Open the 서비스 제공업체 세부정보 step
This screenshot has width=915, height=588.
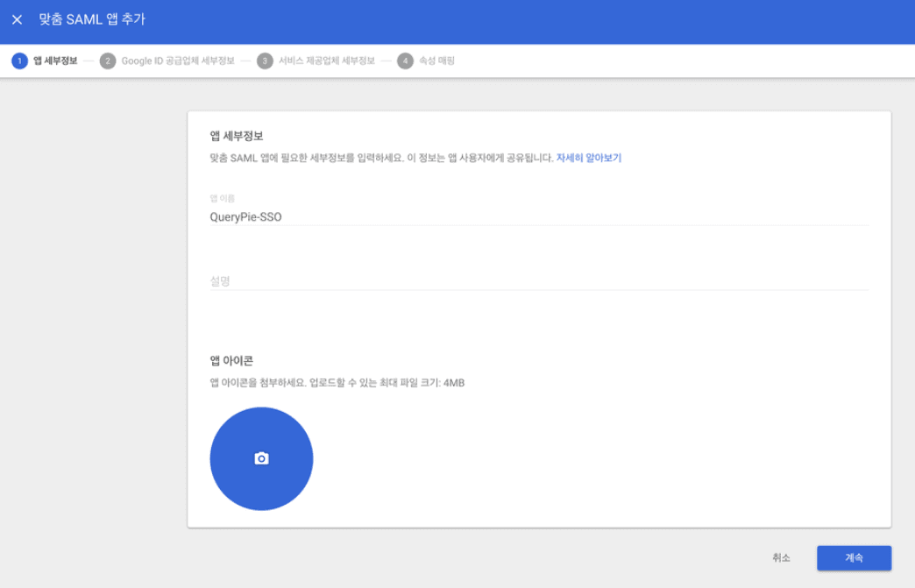(329, 61)
